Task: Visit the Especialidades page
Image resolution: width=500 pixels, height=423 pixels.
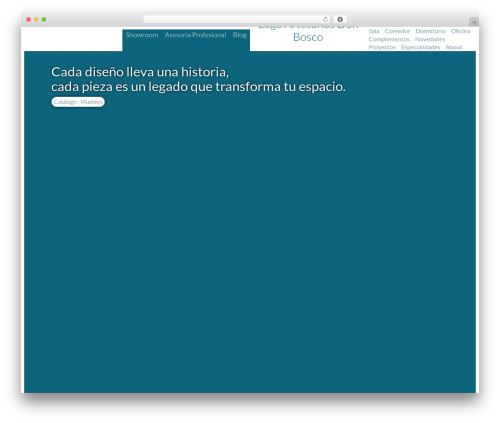Action: pyautogui.click(x=420, y=47)
